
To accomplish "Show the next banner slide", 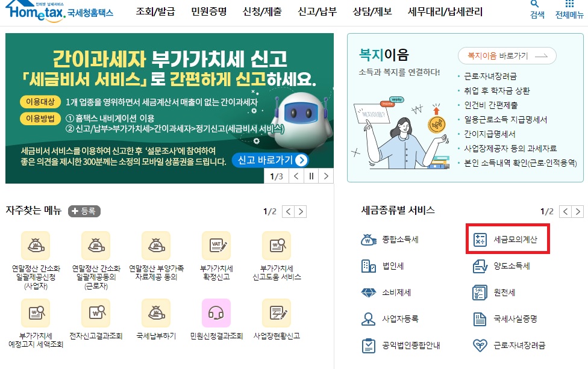I will click(x=327, y=176).
